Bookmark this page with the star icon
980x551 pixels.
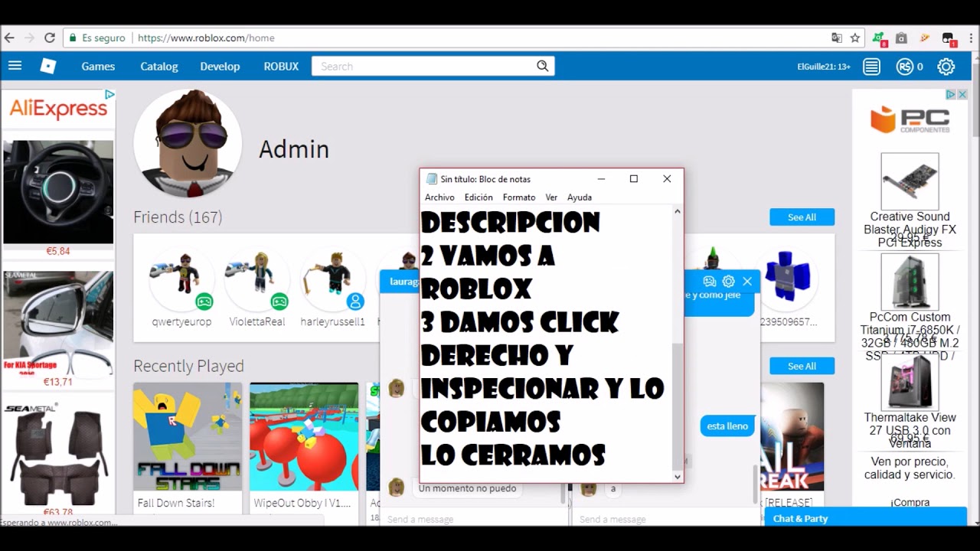855,37
